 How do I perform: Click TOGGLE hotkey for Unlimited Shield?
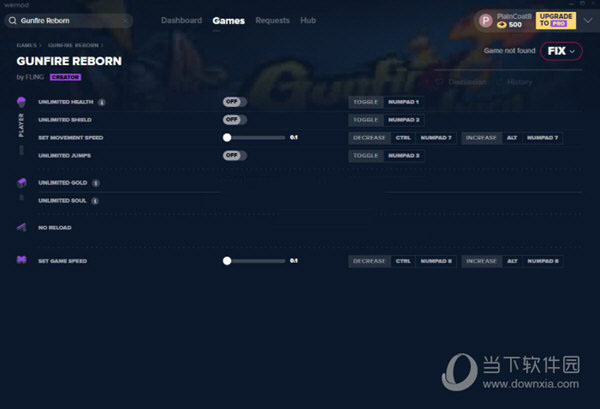366,120
